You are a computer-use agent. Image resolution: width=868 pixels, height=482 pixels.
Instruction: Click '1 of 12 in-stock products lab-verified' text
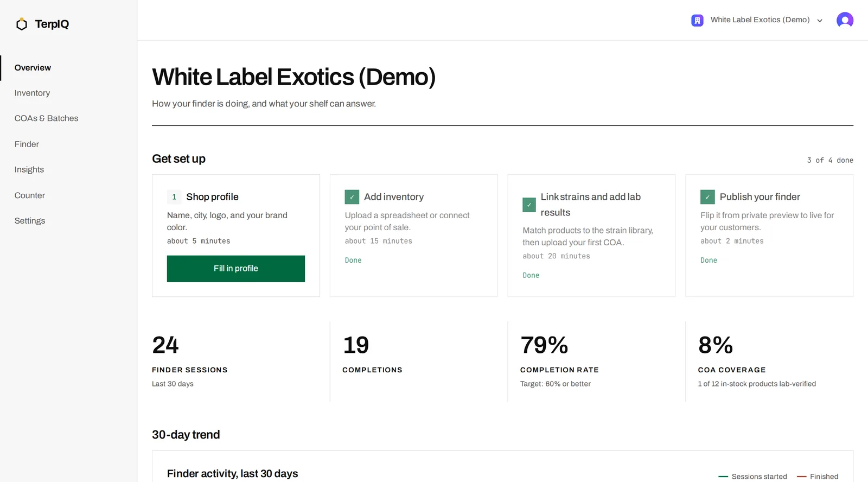[x=757, y=384]
